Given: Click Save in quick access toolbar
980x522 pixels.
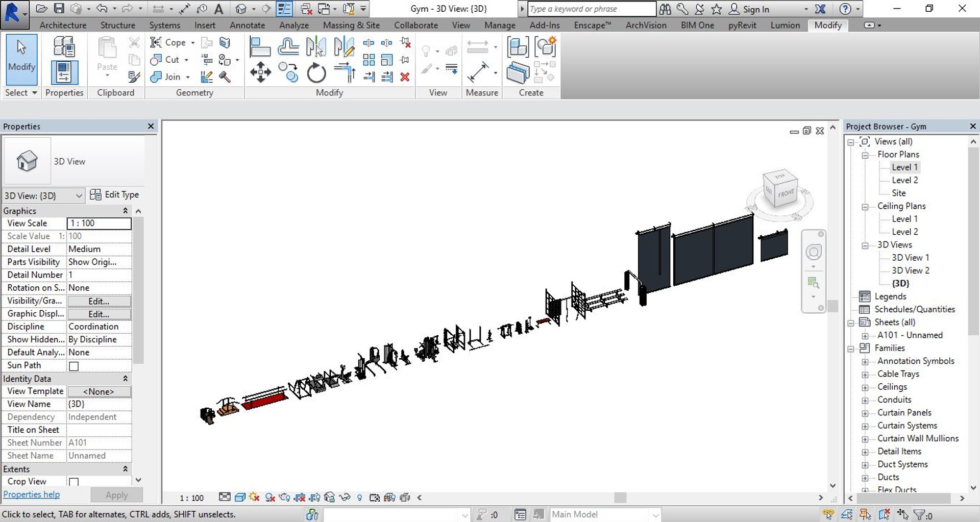Looking at the screenshot, I should [59, 9].
